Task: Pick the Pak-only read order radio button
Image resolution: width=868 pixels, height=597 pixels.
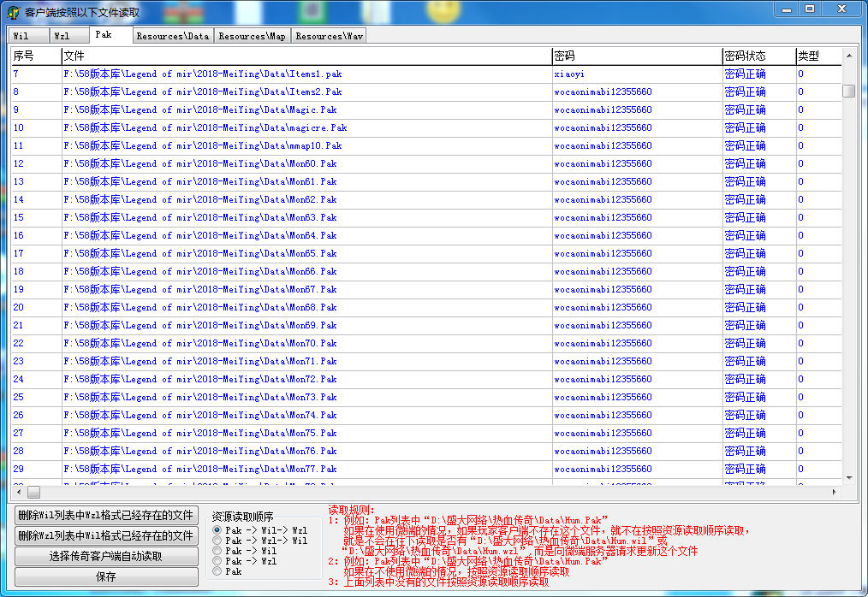Action: point(217,571)
